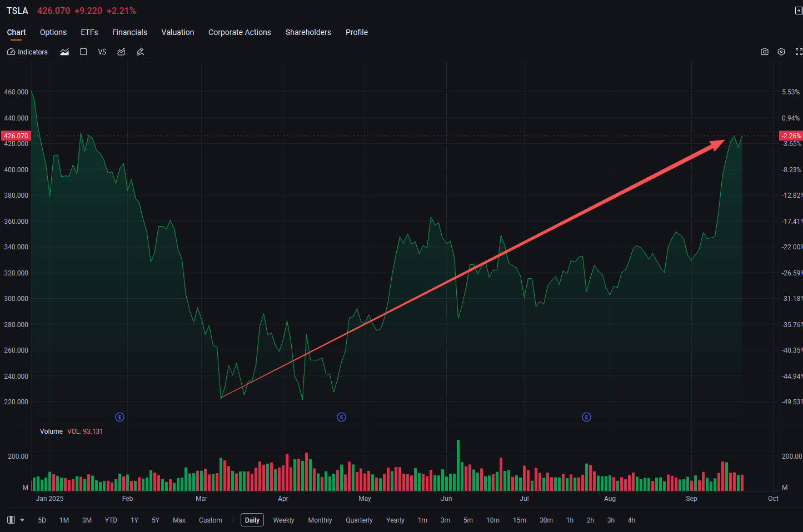Viewport: 803px width, 532px height.
Task: Open the ETFs tab
Action: click(x=89, y=32)
